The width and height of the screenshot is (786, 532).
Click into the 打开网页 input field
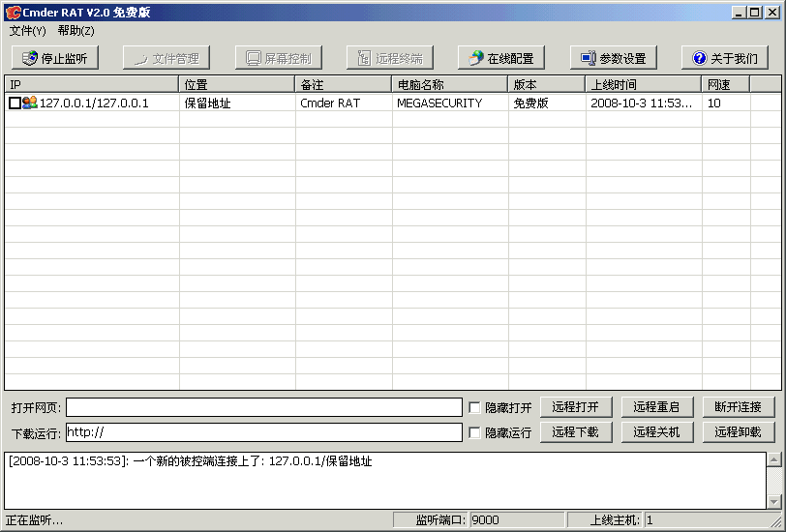[x=263, y=407]
